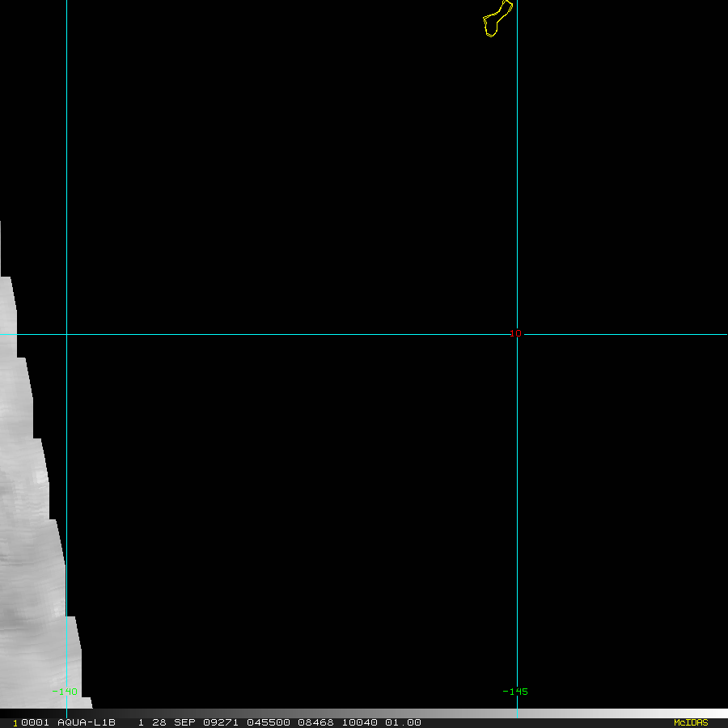
Task: Click the yellow island outline
Action: tap(497, 19)
